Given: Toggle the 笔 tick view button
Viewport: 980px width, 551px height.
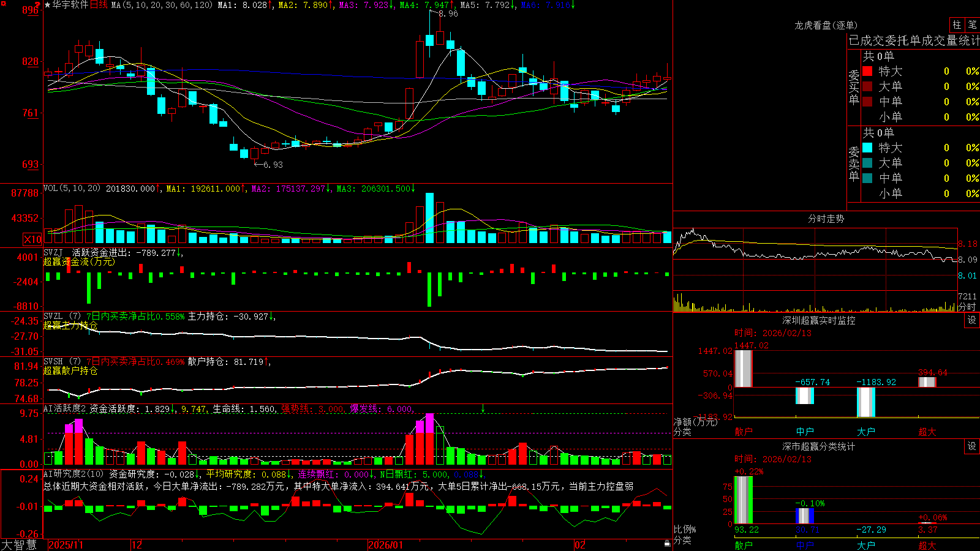Looking at the screenshot, I should pos(973,25).
